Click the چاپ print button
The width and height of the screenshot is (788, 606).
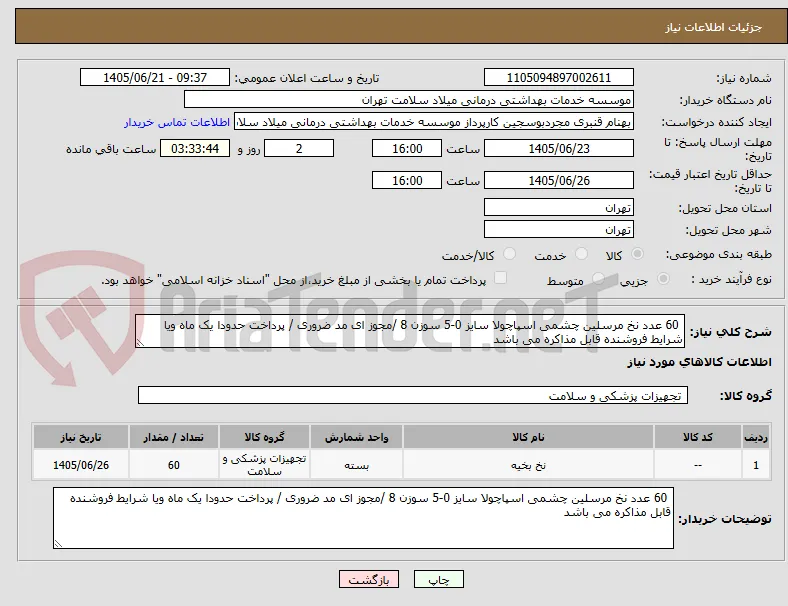(438, 579)
